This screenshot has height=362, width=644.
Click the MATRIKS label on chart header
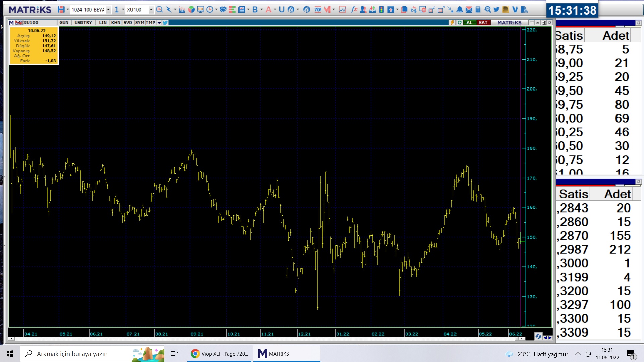point(509,23)
